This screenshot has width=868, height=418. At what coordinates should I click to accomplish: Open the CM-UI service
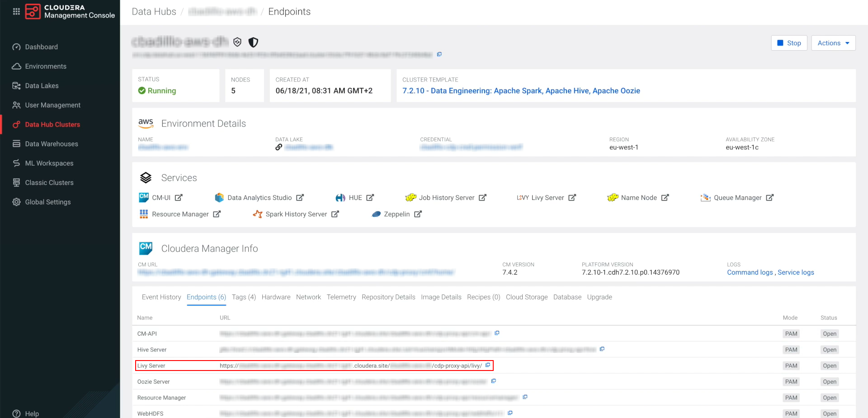(x=161, y=198)
